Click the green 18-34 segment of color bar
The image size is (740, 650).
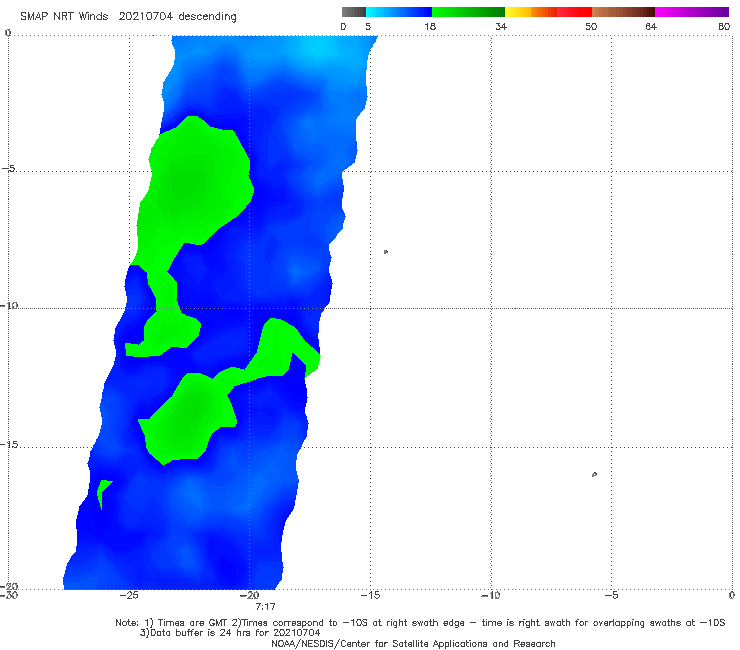tap(468, 12)
